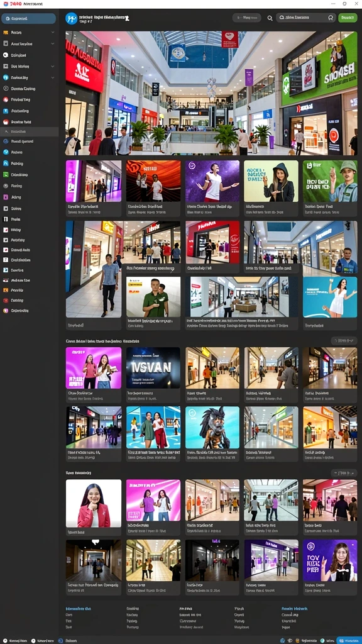Click the magnifier search icon in the header
This screenshot has height=644, width=362.
click(270, 18)
